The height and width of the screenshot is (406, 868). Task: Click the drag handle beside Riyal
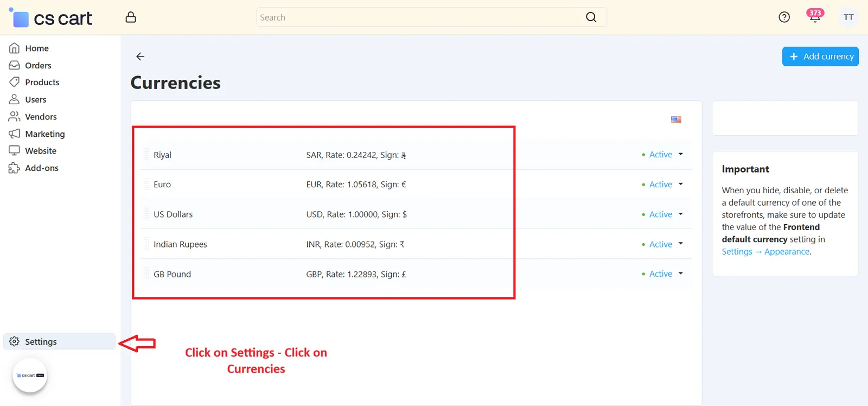click(146, 155)
